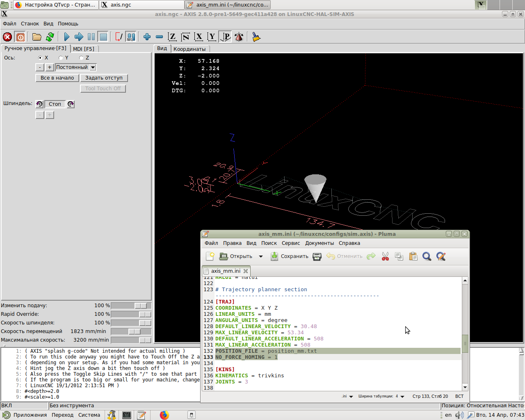The image size is (525, 420).
Task: Click Сохранить in the Pluma toolbar
Action: (289, 256)
